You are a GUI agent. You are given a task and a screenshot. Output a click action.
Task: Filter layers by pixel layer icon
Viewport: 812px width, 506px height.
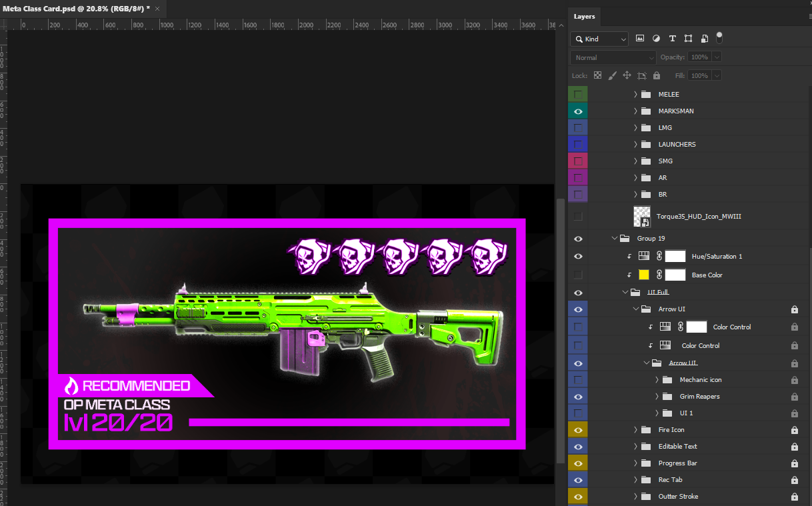pos(640,39)
